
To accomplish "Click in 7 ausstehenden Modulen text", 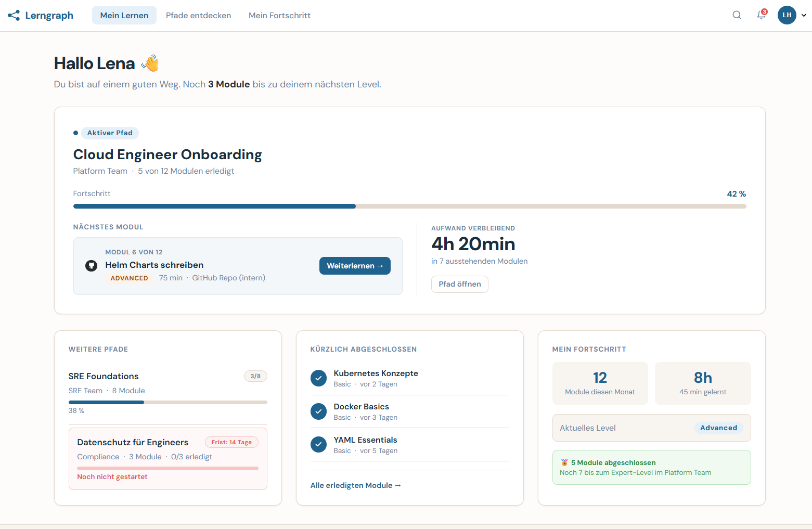I will 479,262.
